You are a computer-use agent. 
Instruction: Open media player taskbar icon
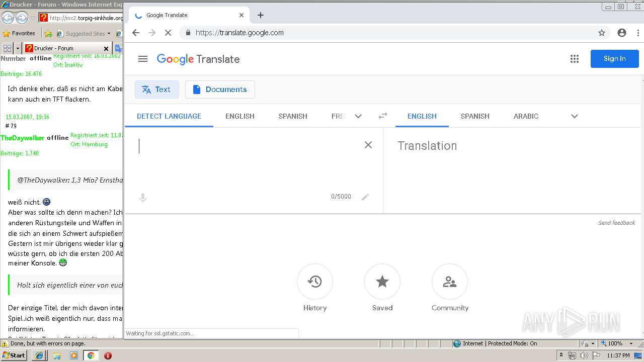tap(74, 355)
